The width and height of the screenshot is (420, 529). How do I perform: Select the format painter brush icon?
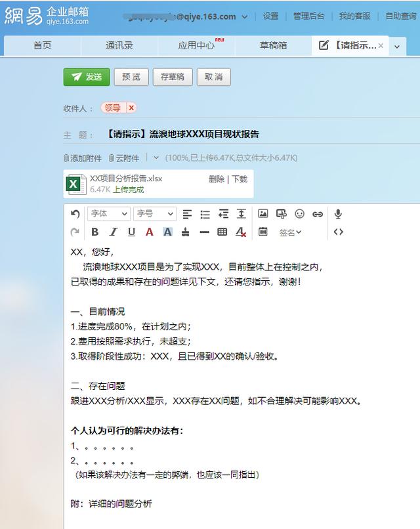point(185,232)
